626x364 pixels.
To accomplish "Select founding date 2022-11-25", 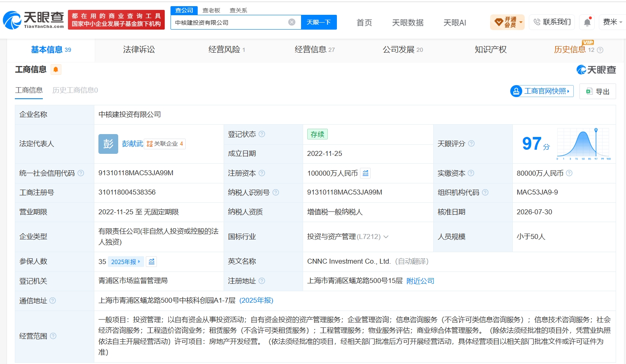I will (x=325, y=154).
